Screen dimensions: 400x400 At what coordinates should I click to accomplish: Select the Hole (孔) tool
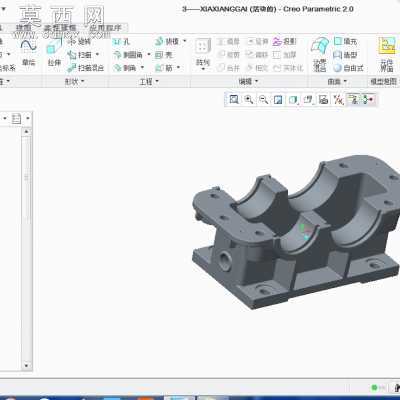point(121,42)
